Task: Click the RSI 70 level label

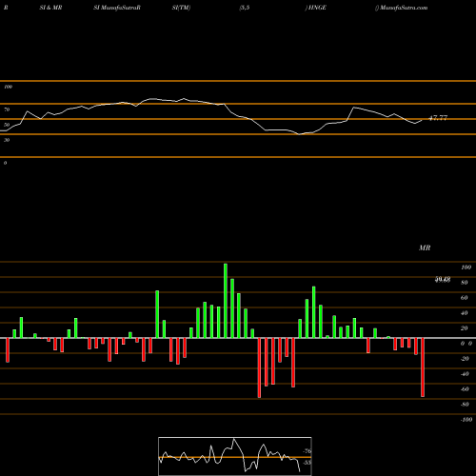Action: (7, 109)
